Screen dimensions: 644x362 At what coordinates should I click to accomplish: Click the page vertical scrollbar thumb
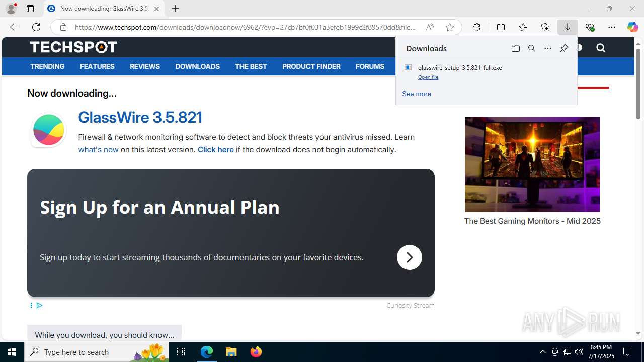638,84
